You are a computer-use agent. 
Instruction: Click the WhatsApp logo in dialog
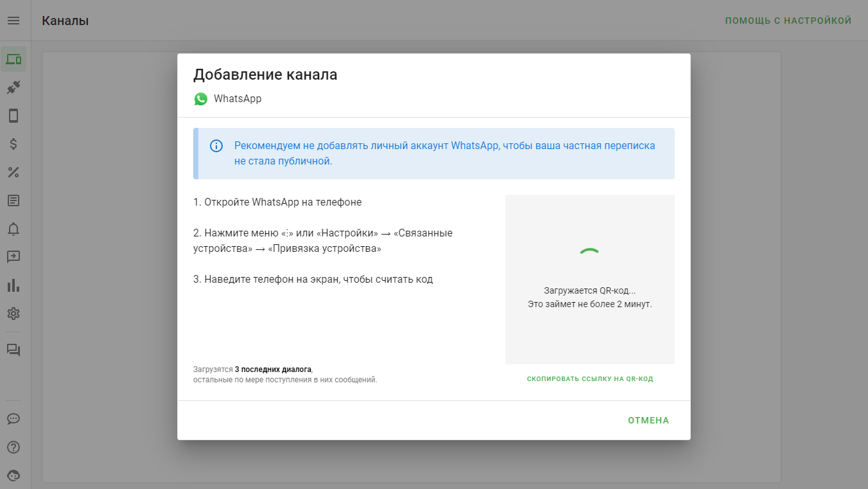pos(201,99)
